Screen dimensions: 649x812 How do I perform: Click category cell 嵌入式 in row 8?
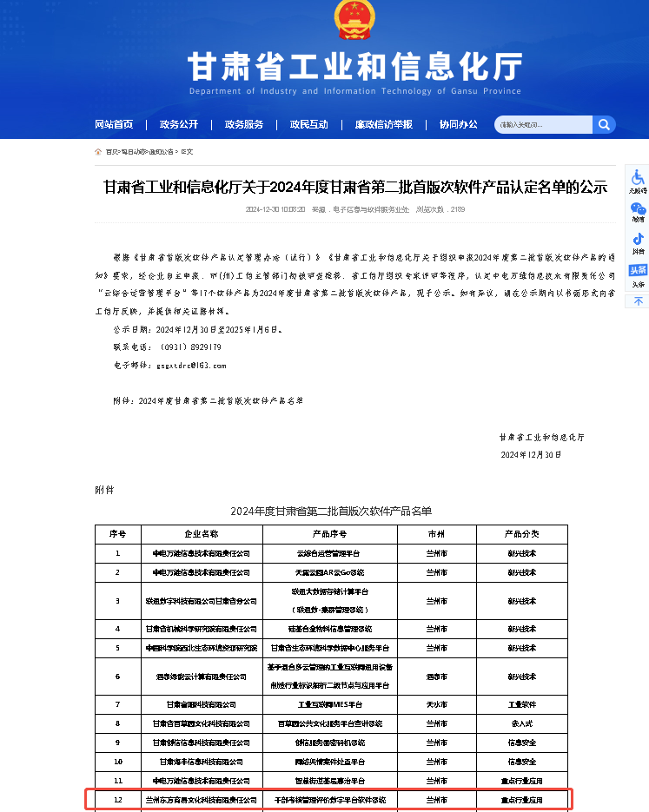click(521, 723)
